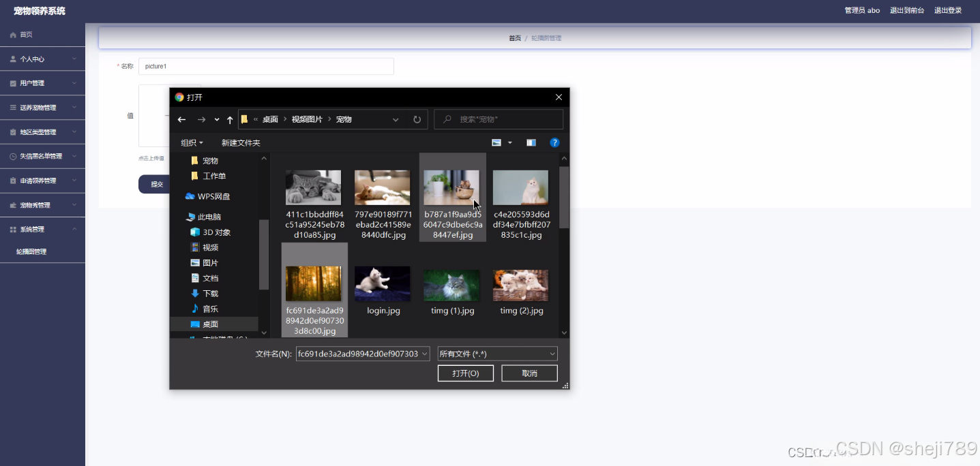Click 新建文件夹 button
The width and height of the screenshot is (980, 466).
[x=241, y=142]
